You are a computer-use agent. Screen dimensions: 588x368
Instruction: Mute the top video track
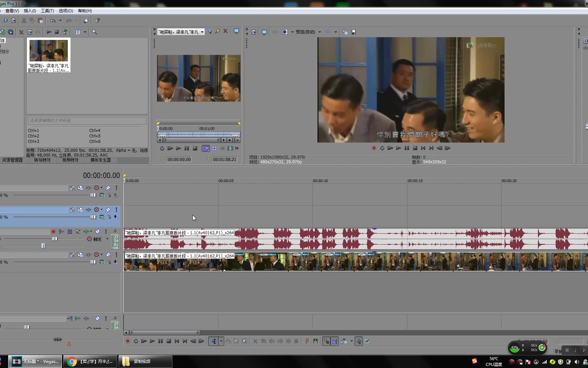point(108,188)
